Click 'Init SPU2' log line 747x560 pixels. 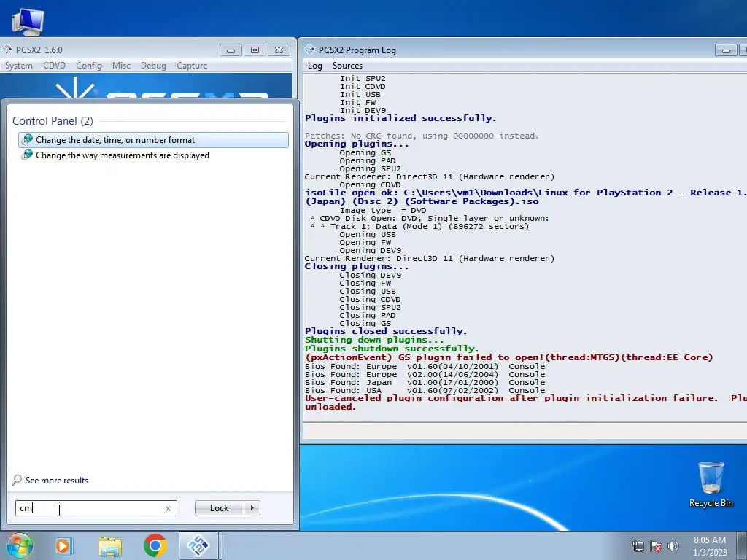pyautogui.click(x=363, y=79)
